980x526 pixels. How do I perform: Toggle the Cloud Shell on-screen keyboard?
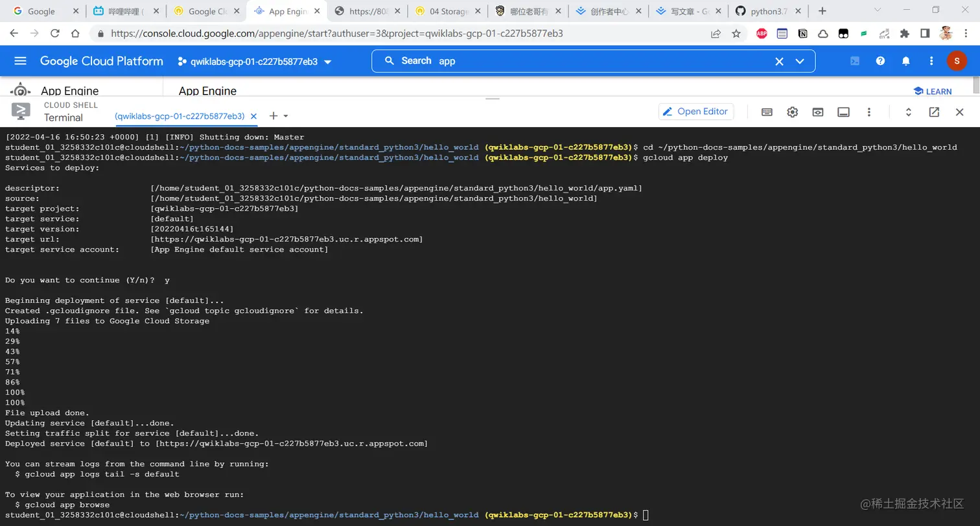(x=767, y=112)
